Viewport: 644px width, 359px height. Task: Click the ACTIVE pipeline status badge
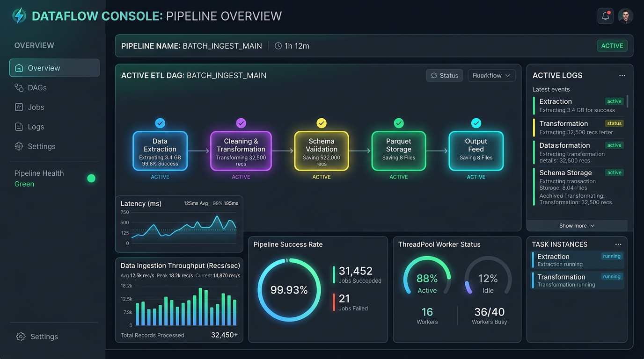(x=612, y=46)
